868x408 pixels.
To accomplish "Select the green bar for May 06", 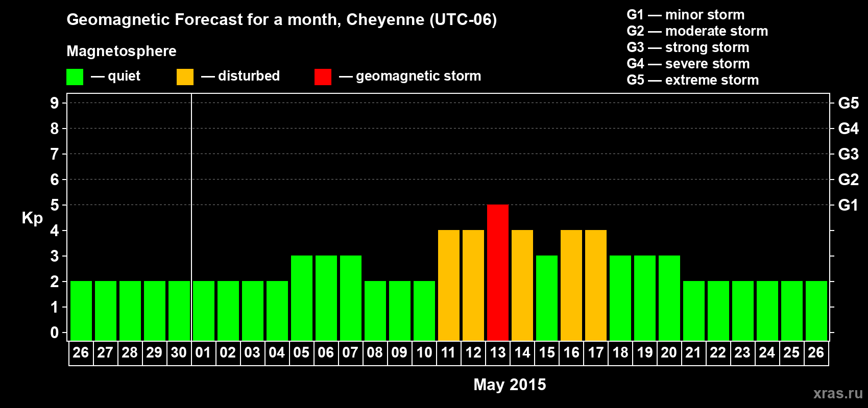I will pos(326,298).
